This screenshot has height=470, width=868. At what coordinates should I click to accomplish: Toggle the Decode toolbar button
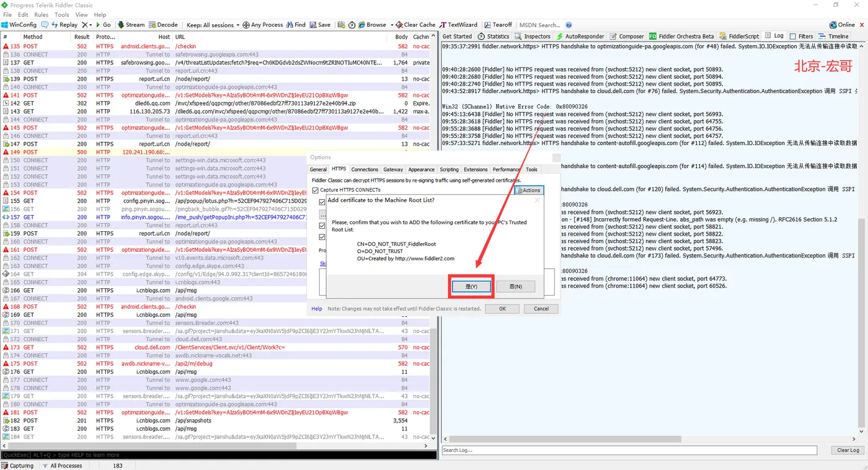pyautogui.click(x=163, y=25)
